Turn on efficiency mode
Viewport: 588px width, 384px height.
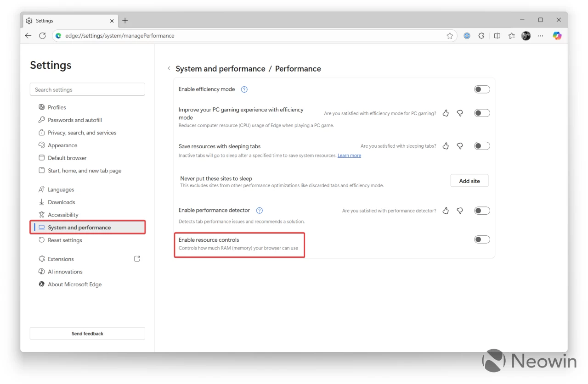coord(482,89)
